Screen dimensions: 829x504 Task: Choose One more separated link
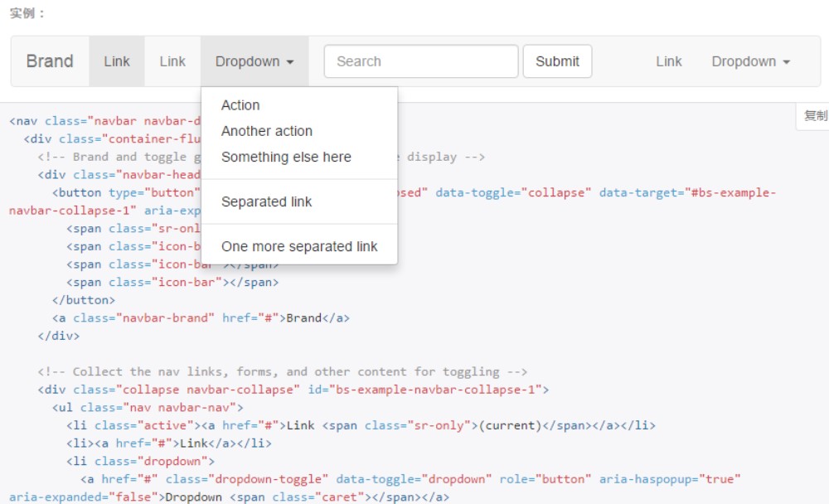[299, 246]
